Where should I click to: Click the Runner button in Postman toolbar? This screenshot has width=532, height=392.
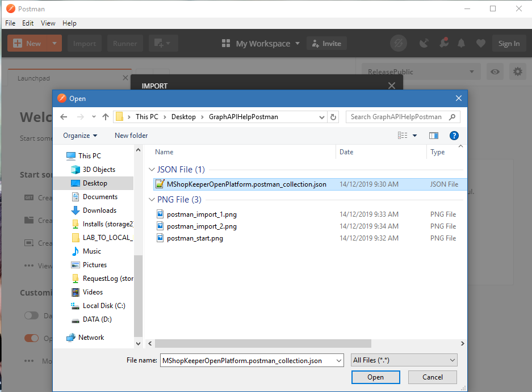(x=125, y=44)
